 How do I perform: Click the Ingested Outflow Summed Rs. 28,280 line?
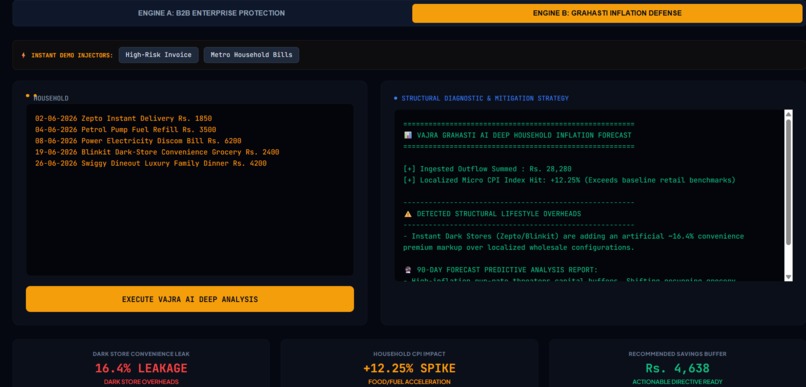488,169
